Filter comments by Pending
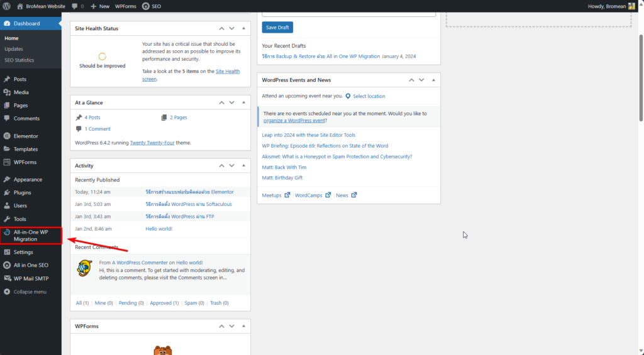This screenshot has width=644, height=355. (x=128, y=303)
